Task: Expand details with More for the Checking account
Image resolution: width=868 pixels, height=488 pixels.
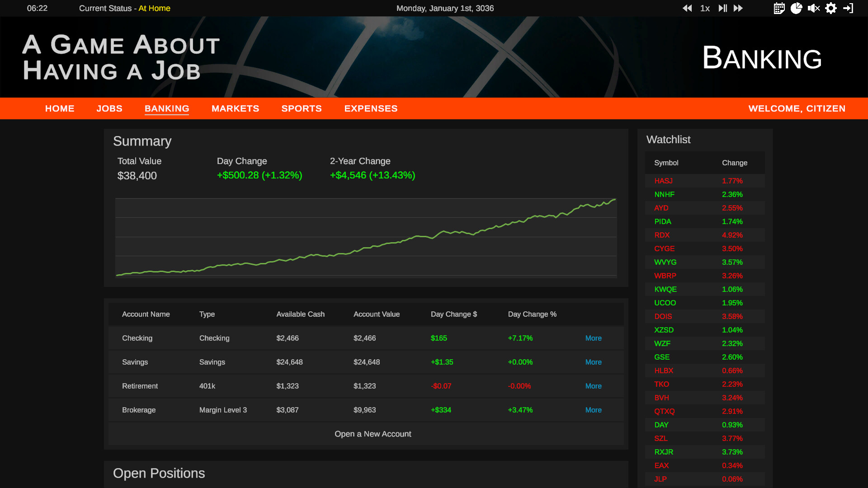Action: tap(593, 338)
